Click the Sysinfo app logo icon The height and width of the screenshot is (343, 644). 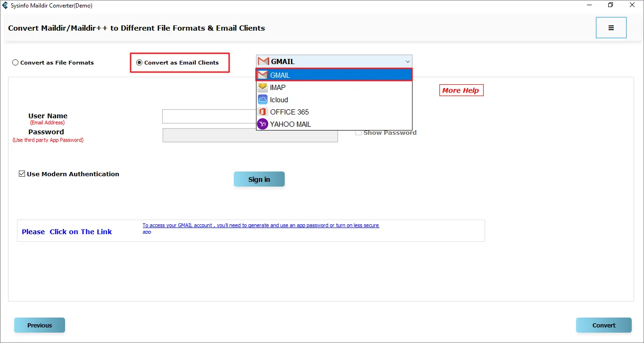(x=5, y=6)
